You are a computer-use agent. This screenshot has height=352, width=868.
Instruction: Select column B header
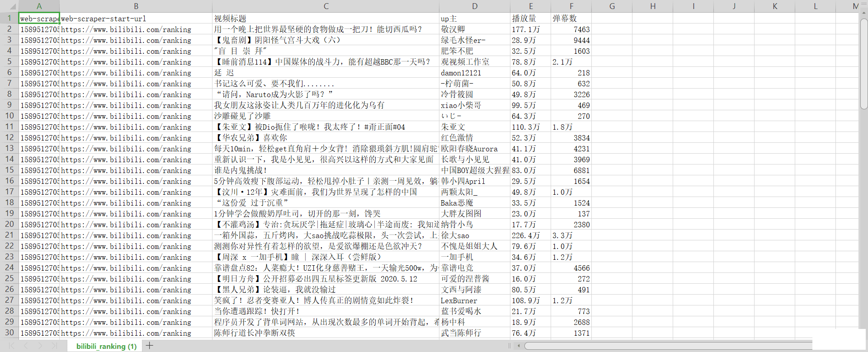pos(136,6)
